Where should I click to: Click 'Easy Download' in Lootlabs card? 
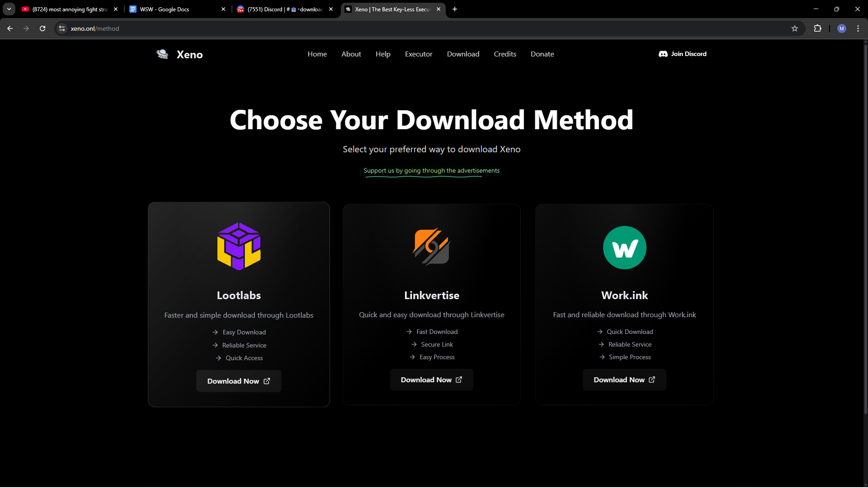pyautogui.click(x=244, y=332)
